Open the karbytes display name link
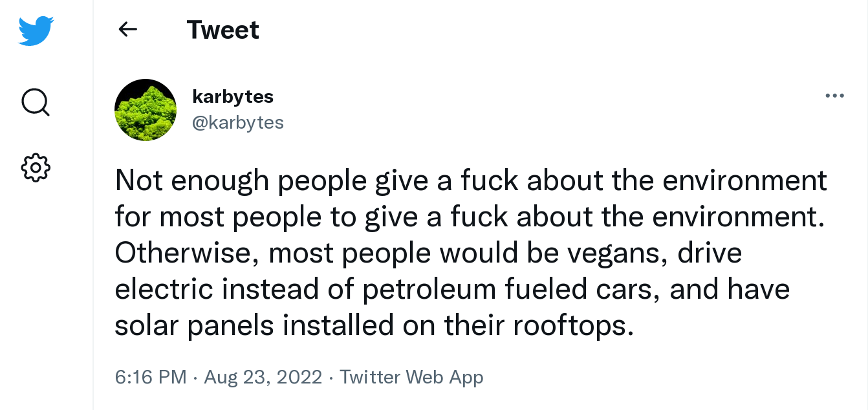This screenshot has width=868, height=410. [233, 96]
